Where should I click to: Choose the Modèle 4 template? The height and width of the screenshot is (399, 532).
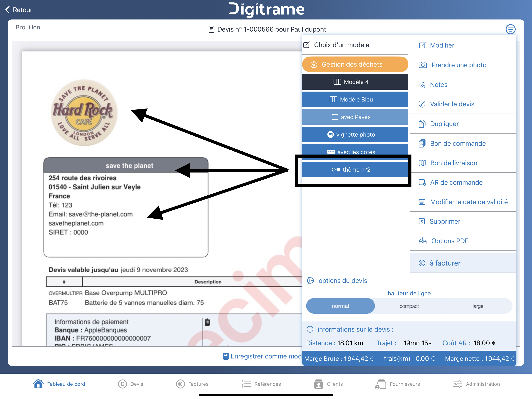pyautogui.click(x=355, y=82)
